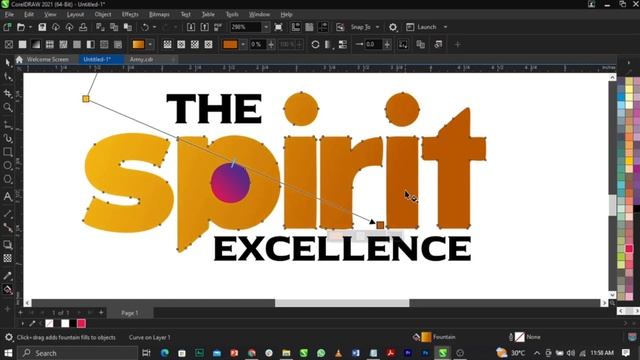Select the Freehand tool
This screenshot has height=360, width=640.
click(7, 124)
